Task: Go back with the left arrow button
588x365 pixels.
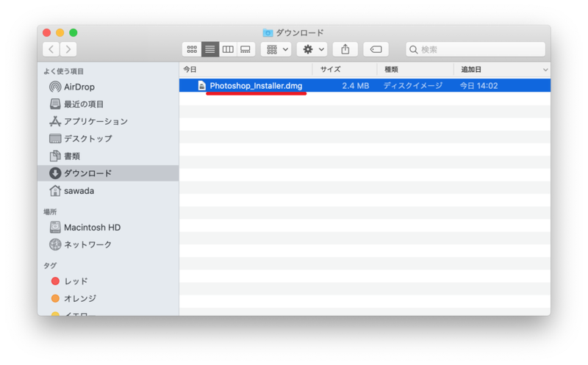Action: click(x=51, y=49)
